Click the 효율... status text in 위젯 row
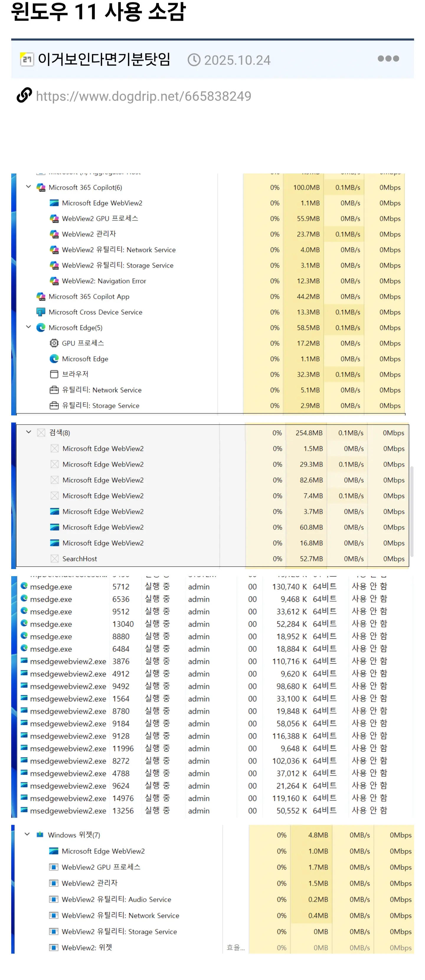Viewport: 425px width, 980px height. pos(236,948)
